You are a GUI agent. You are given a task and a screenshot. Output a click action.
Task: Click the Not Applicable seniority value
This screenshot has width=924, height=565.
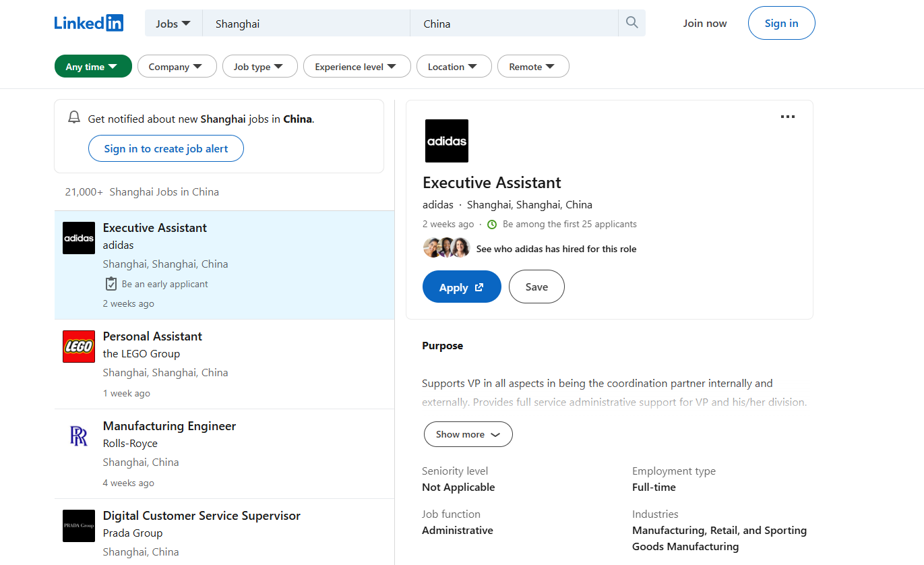[458, 487]
